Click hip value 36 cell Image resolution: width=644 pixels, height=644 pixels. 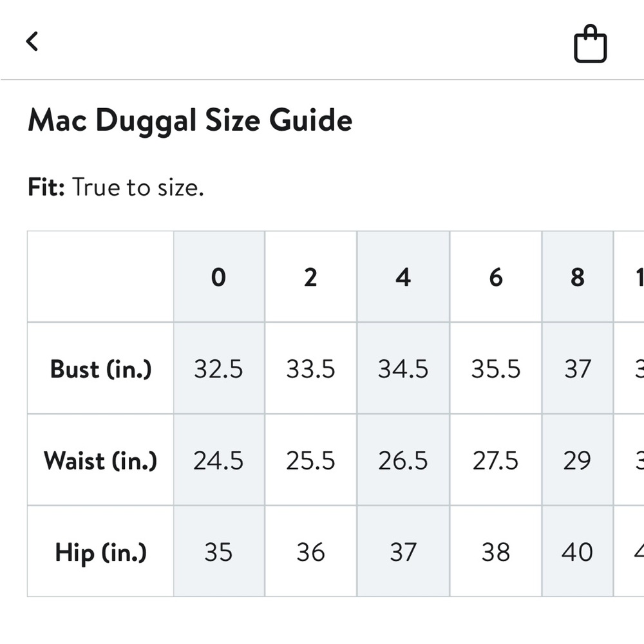311,552
